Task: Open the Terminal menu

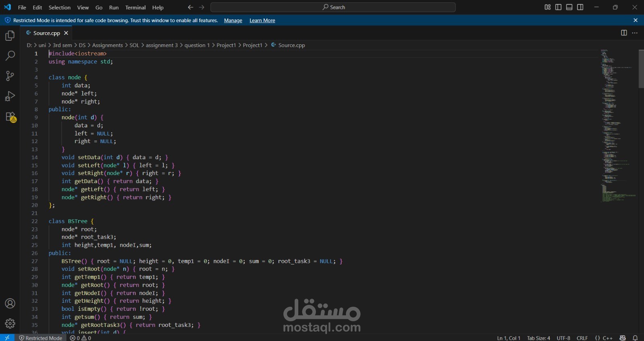Action: pyautogui.click(x=136, y=7)
